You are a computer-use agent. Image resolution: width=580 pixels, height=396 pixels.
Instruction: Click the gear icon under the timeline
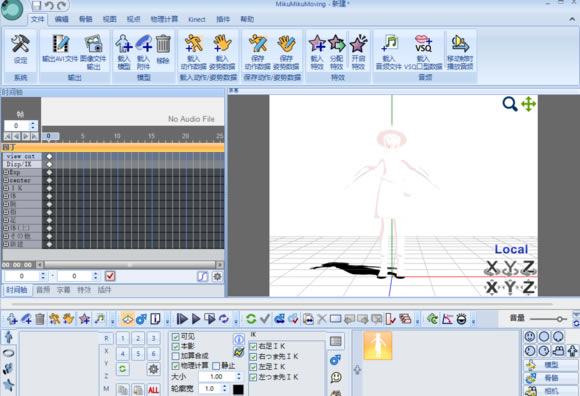(x=217, y=276)
